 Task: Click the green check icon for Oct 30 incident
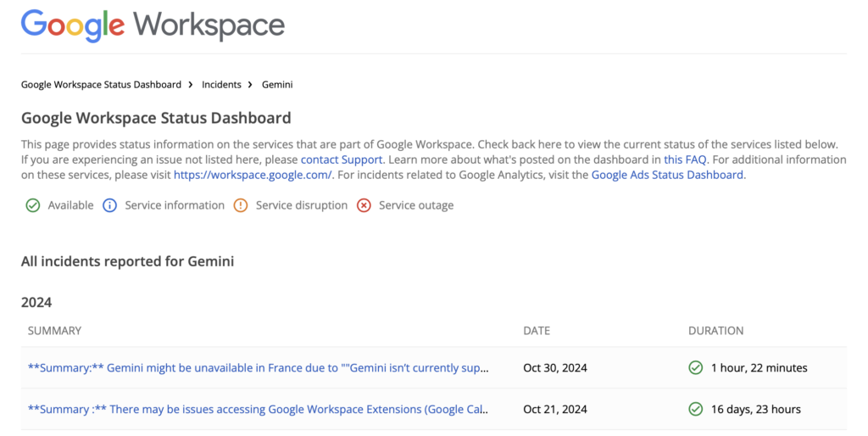tap(695, 368)
